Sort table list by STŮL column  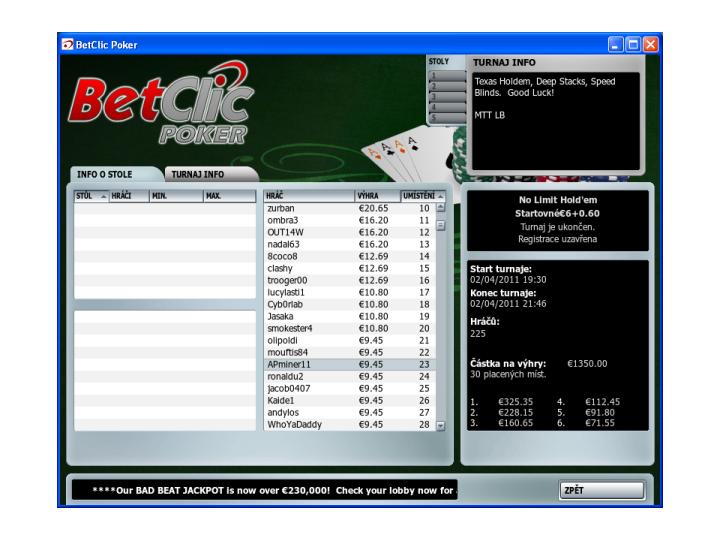(x=89, y=196)
